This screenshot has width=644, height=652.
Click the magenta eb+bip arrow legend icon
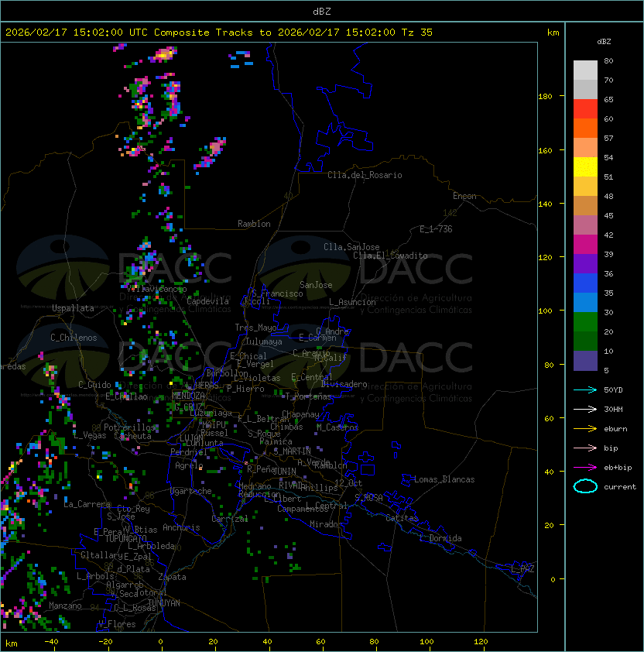click(585, 468)
